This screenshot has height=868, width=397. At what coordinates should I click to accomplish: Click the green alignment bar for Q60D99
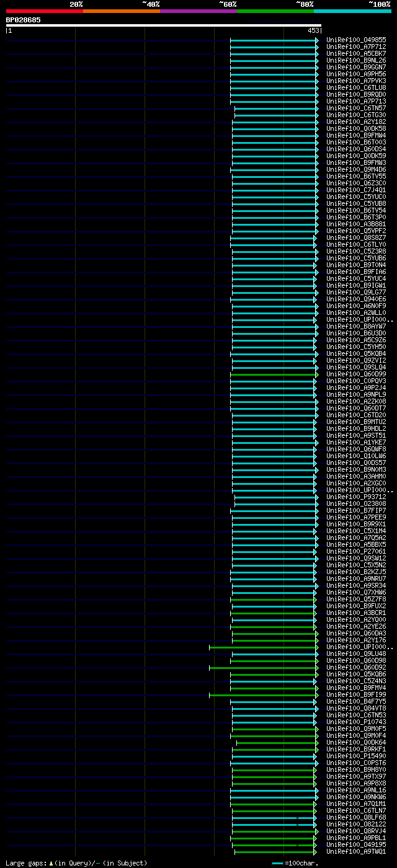pyautogui.click(x=273, y=374)
